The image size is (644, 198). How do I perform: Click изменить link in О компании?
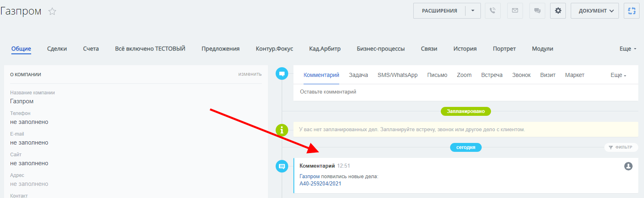click(x=250, y=74)
